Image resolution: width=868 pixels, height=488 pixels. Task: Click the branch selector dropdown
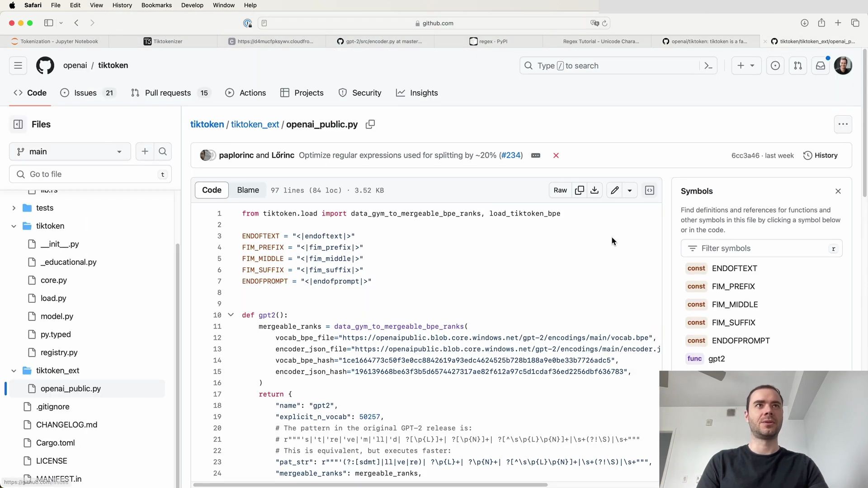(x=69, y=151)
